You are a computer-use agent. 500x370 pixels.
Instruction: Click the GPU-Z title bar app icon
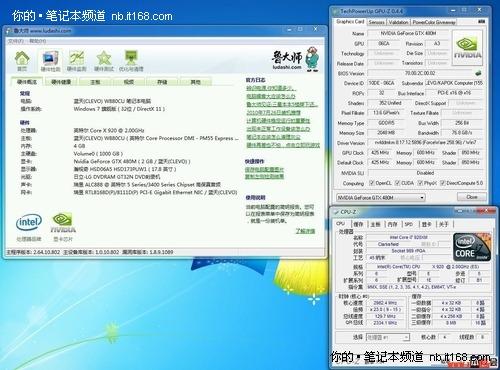pos(336,11)
